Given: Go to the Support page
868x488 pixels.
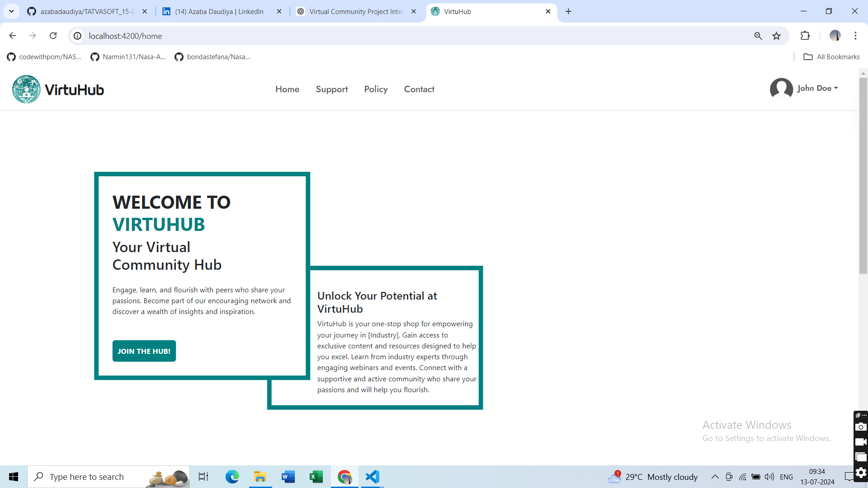Looking at the screenshot, I should pos(332,89).
